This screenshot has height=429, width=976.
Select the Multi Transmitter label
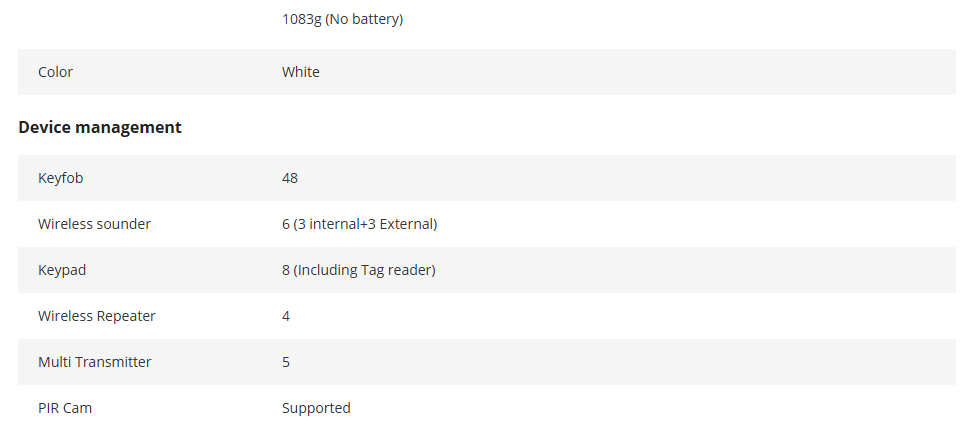[x=95, y=362]
